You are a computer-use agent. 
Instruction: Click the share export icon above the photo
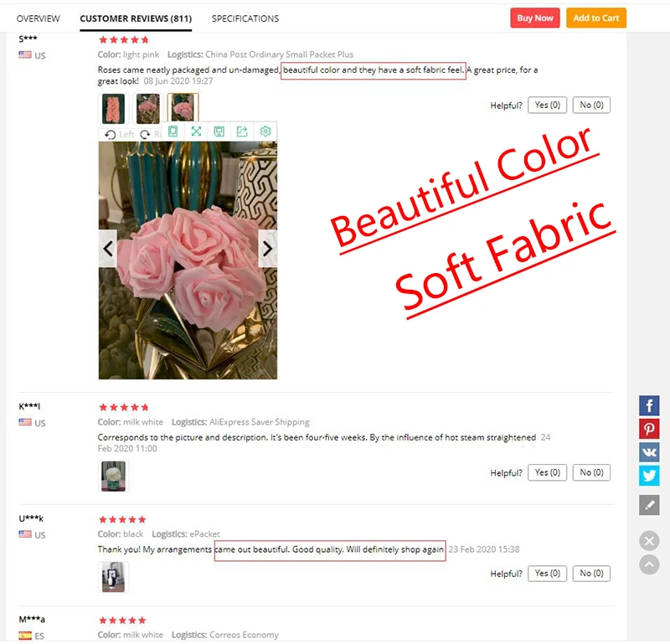tap(242, 131)
